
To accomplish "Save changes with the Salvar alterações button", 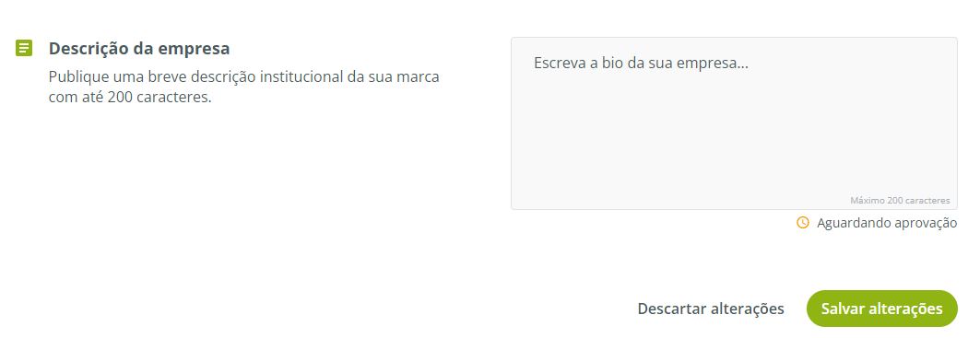I will [882, 309].
